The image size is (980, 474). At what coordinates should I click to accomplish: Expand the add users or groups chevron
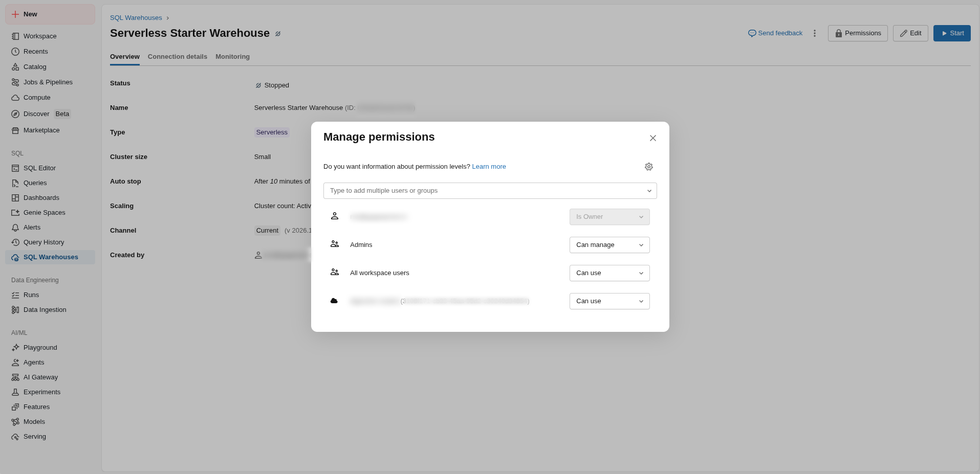click(x=649, y=191)
